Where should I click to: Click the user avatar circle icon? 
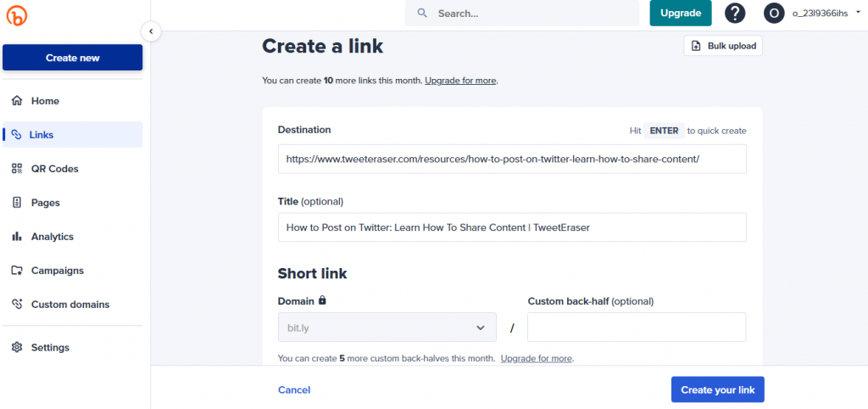[774, 14]
